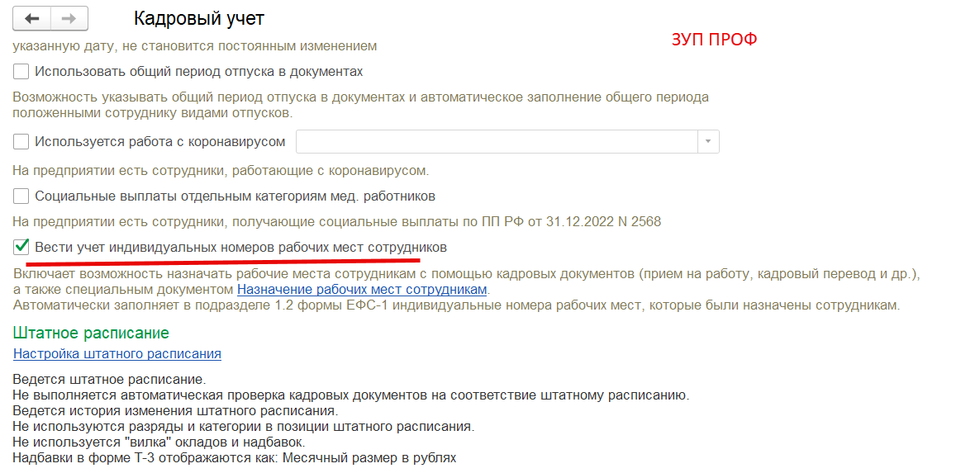The height and width of the screenshot is (473, 980).
Task: Open "Настройка штатного расписания" link
Action: point(117,354)
